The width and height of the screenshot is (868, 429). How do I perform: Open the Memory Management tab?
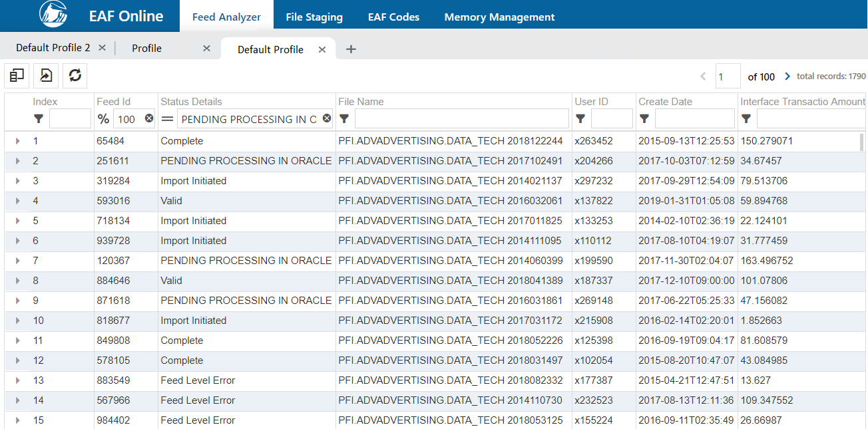pyautogui.click(x=499, y=17)
